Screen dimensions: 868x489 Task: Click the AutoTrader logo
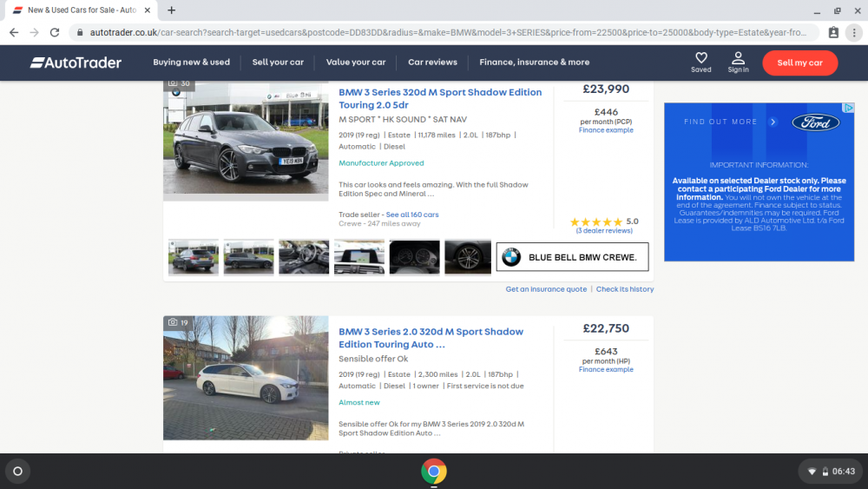[76, 63]
